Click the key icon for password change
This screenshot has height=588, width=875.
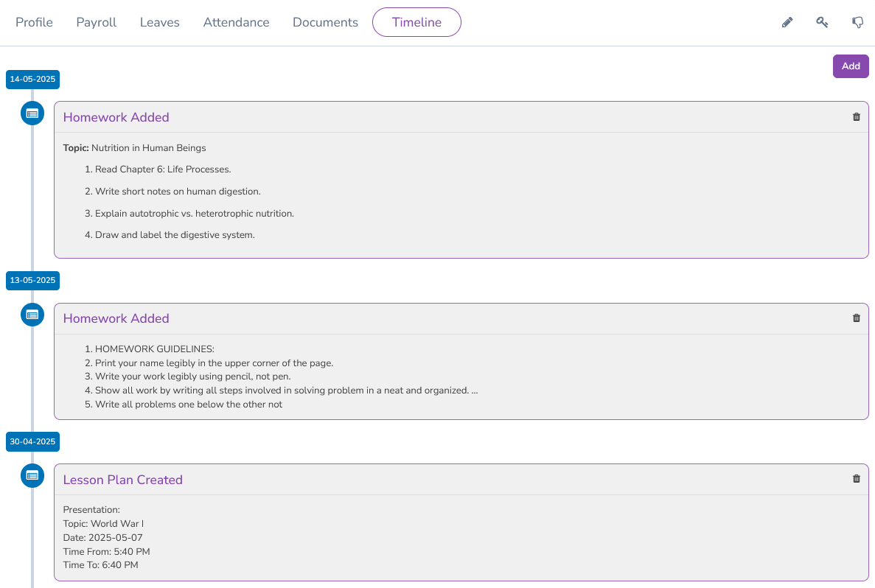[x=822, y=23]
